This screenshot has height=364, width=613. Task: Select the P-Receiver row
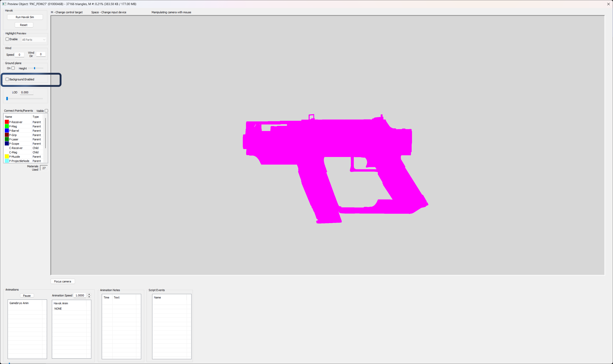pyautogui.click(x=24, y=122)
